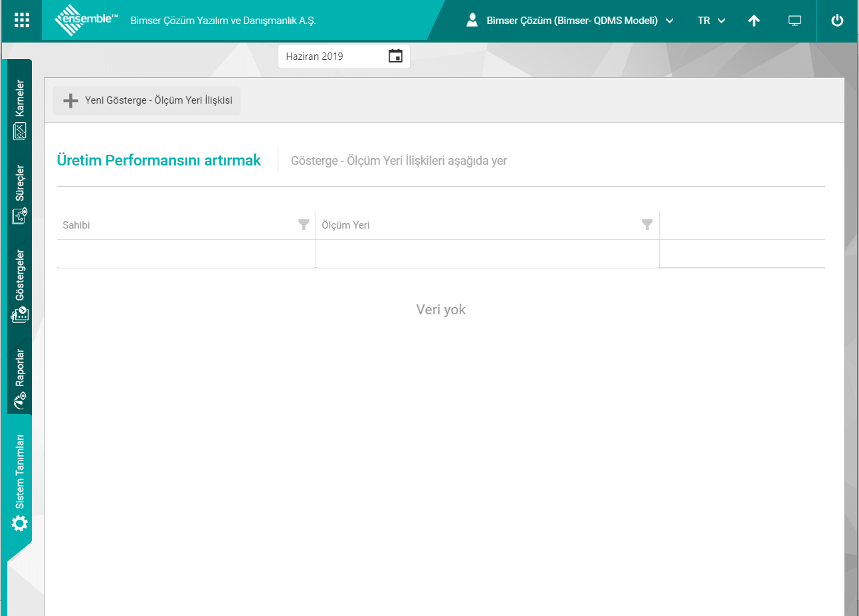Open the apps grid menu icon
The height and width of the screenshot is (616, 859).
tap(21, 20)
